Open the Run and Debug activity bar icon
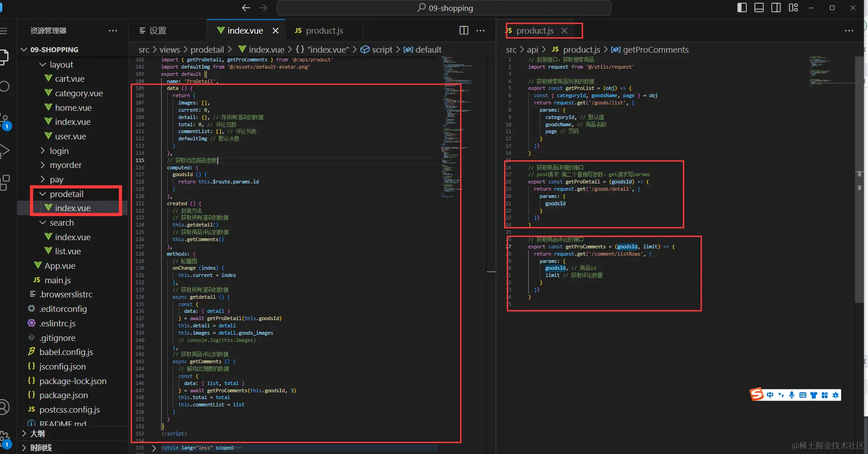868x454 pixels. click(x=4, y=151)
